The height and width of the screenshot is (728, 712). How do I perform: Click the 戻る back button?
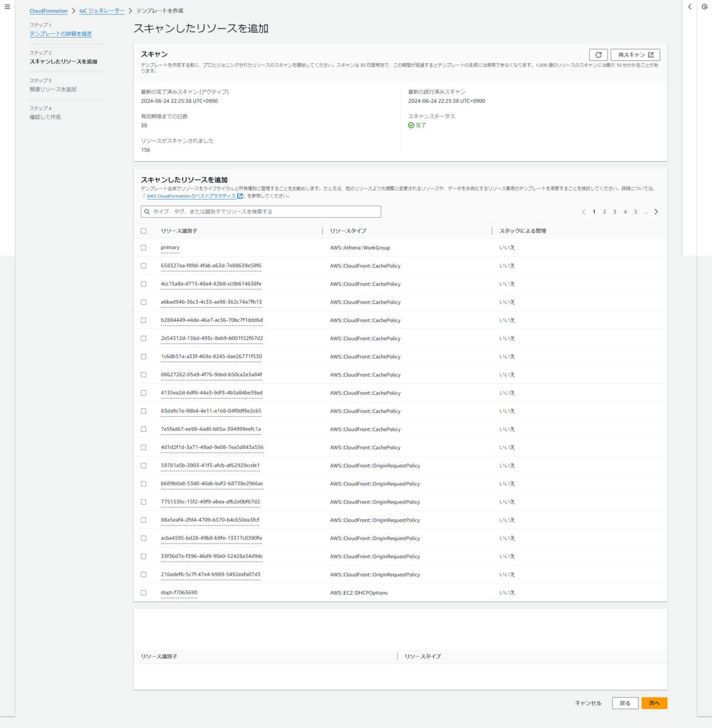coord(625,703)
